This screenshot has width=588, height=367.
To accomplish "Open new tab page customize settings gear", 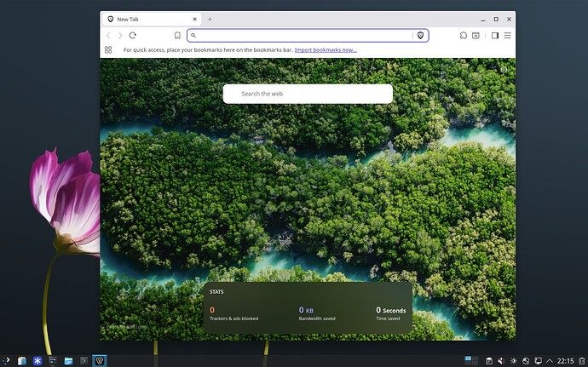I will (504, 70).
